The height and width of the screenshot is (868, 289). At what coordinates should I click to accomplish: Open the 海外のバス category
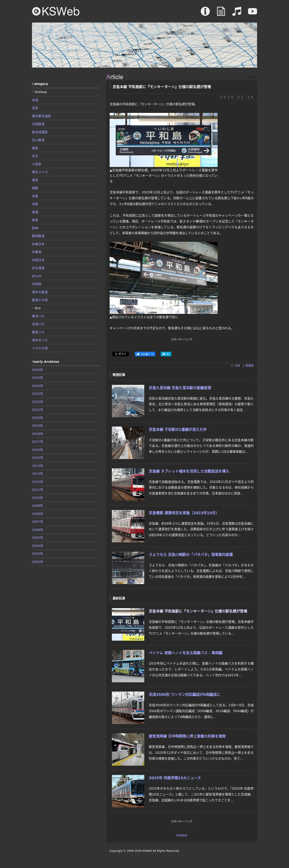[x=40, y=340]
